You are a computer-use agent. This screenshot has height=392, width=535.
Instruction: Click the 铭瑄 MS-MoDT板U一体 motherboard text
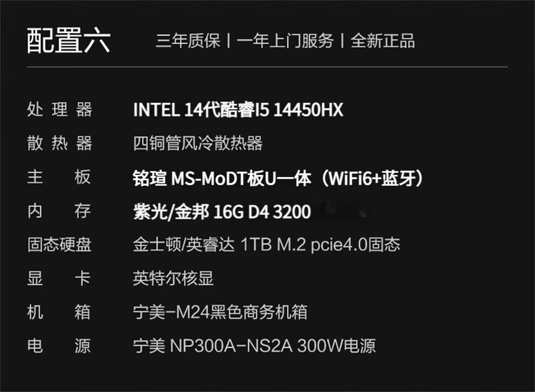(x=222, y=178)
